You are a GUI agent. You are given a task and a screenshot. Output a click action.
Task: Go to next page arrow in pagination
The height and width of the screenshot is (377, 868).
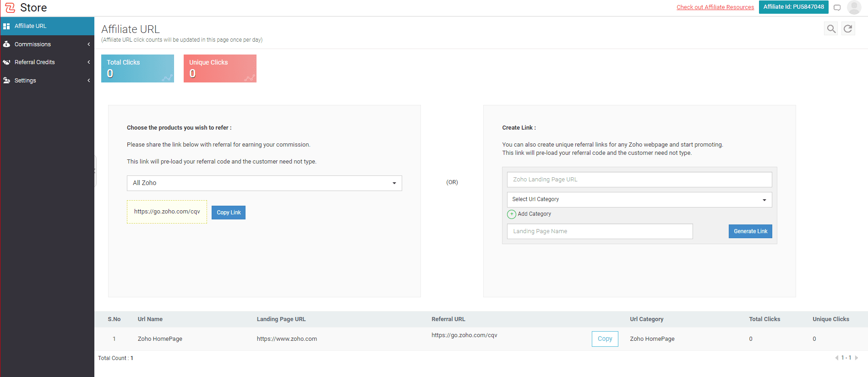coord(856,358)
